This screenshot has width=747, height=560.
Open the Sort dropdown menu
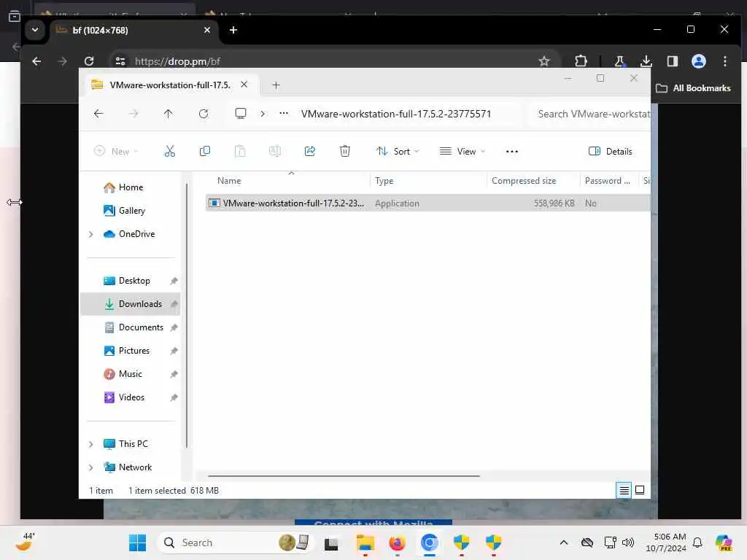point(398,152)
